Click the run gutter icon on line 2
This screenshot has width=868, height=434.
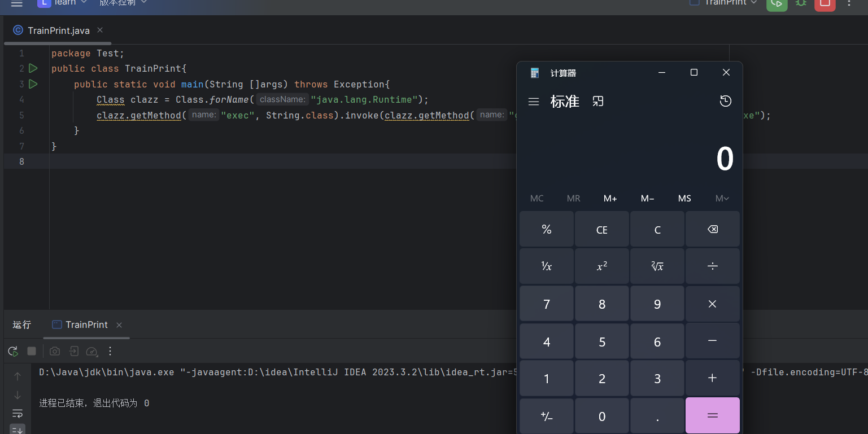(x=33, y=68)
